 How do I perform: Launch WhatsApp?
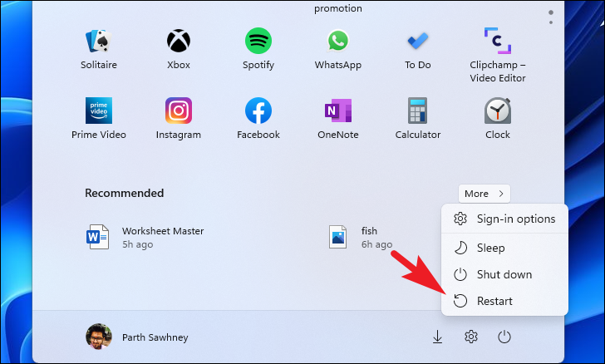[x=338, y=49]
